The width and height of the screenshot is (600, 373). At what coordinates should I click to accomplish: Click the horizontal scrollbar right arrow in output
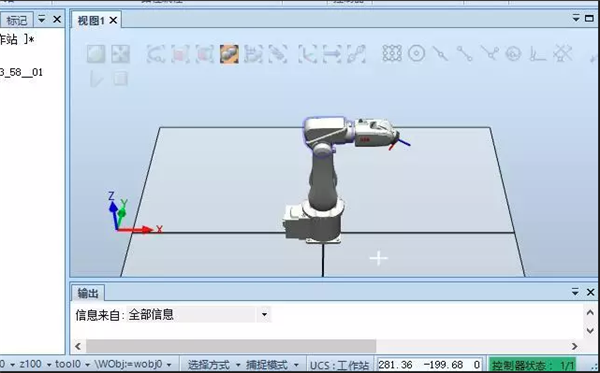click(x=574, y=346)
